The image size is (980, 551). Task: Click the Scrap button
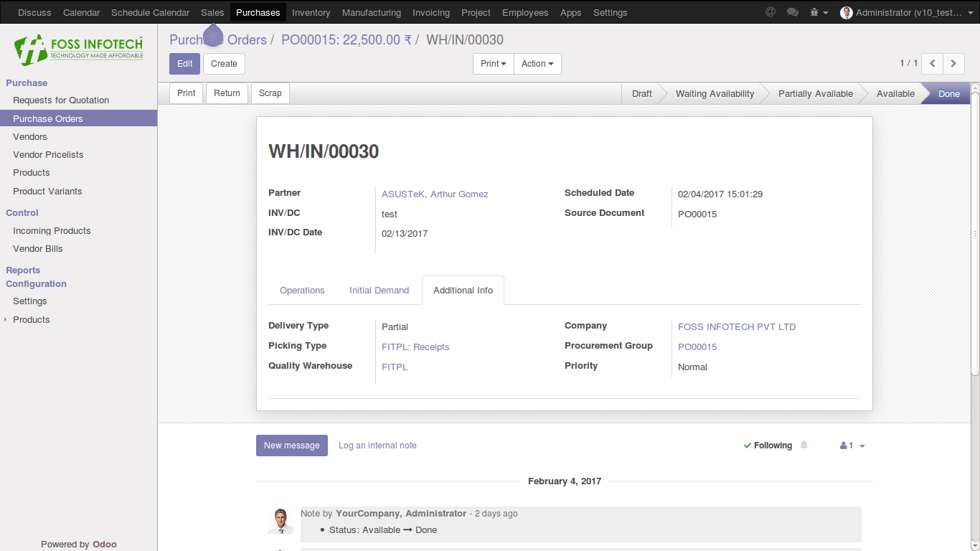pyautogui.click(x=270, y=93)
